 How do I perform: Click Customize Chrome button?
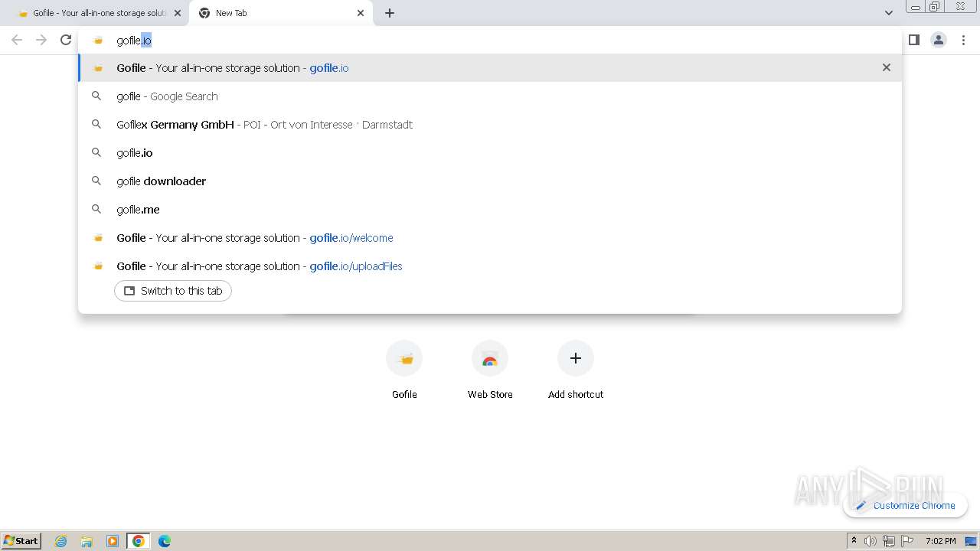[905, 505]
